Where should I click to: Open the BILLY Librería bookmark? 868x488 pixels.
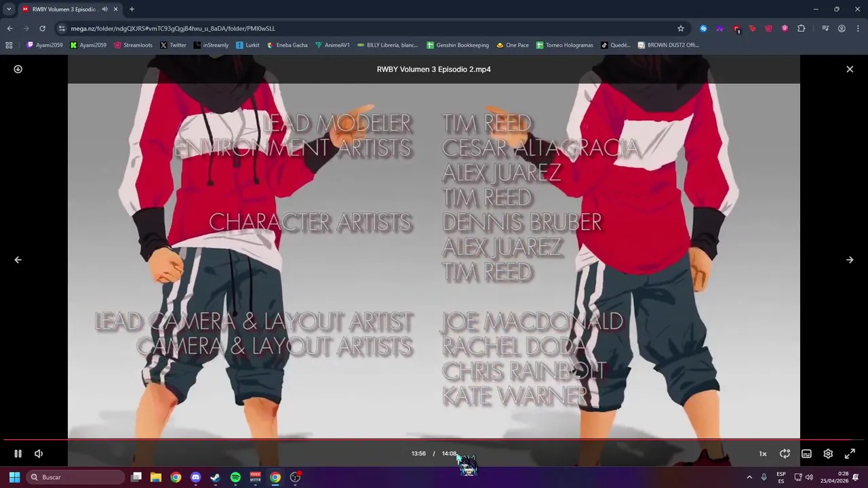pos(388,45)
